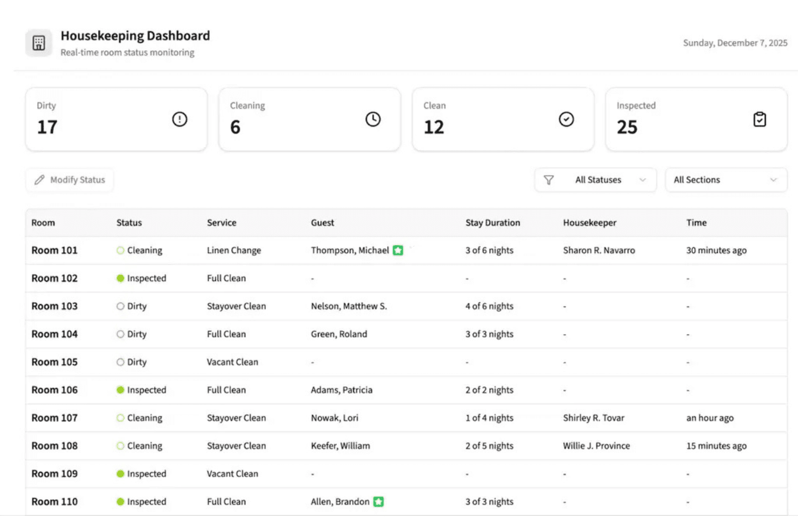Click the Room 102 Inspected green dot
This screenshot has width=798, height=532.
(120, 278)
